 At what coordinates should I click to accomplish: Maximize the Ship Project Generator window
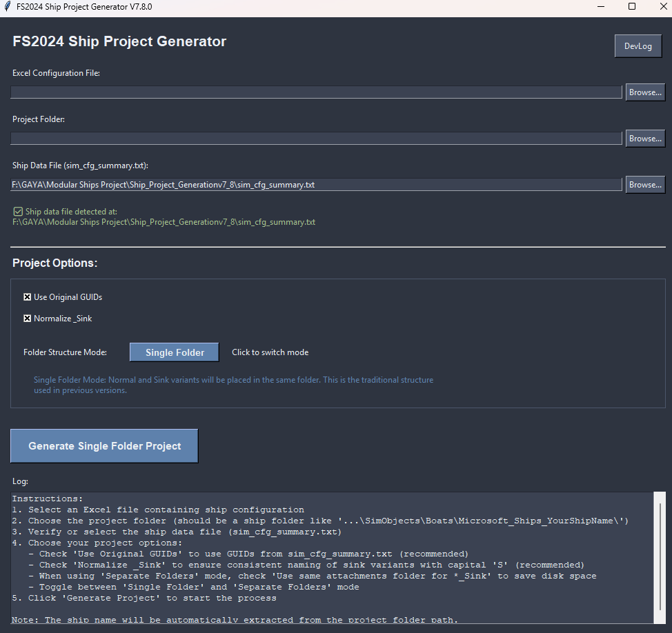(x=631, y=7)
